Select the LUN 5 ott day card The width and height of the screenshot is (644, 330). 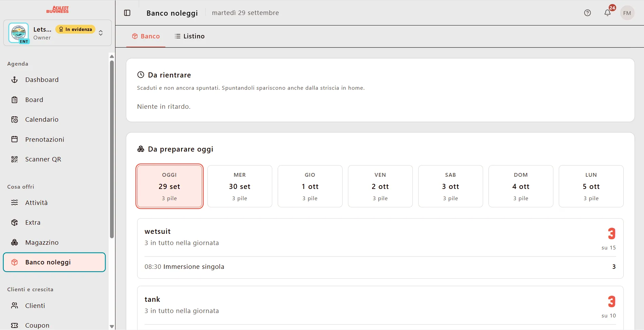point(591,186)
